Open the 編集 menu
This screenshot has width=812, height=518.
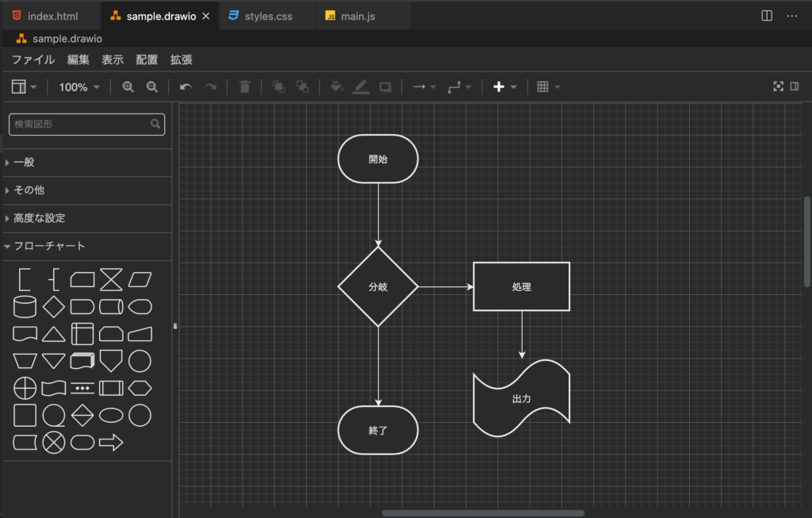pos(79,59)
